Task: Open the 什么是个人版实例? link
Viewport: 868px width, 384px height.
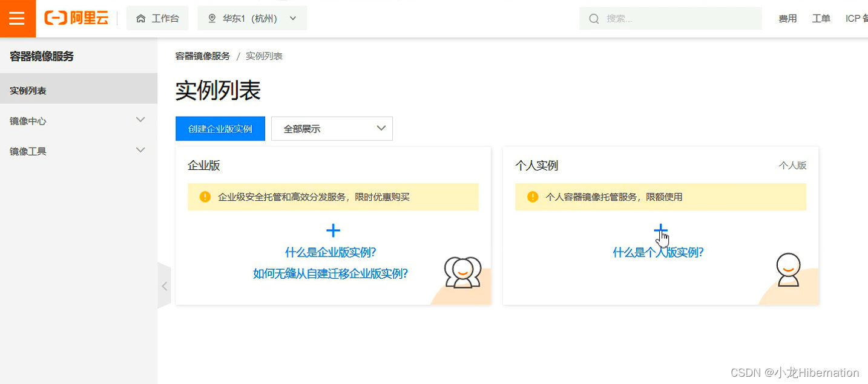Action: 659,252
